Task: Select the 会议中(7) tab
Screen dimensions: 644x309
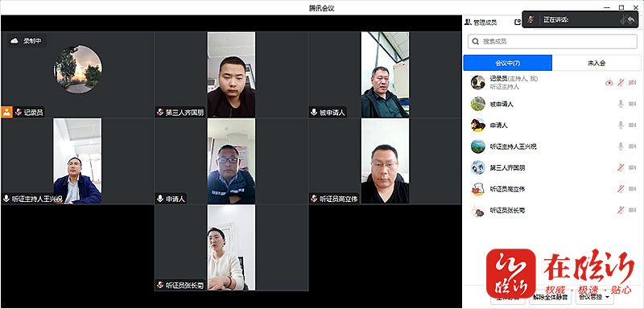Action: point(508,63)
